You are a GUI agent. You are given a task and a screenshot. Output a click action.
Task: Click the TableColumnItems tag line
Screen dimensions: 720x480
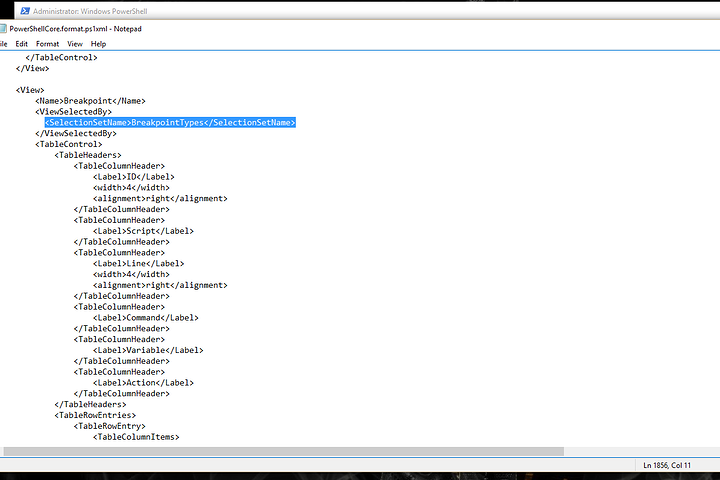135,436
